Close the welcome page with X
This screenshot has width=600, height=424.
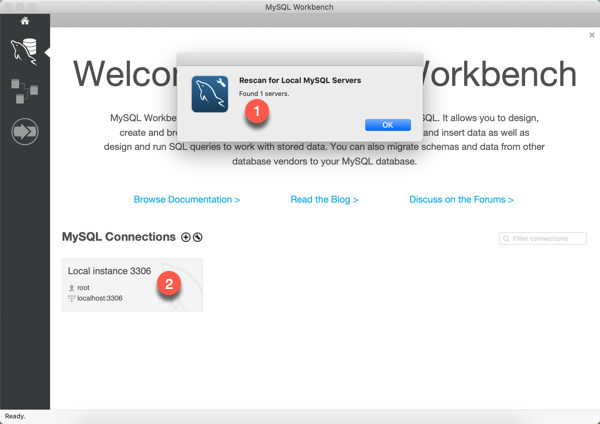(x=592, y=35)
